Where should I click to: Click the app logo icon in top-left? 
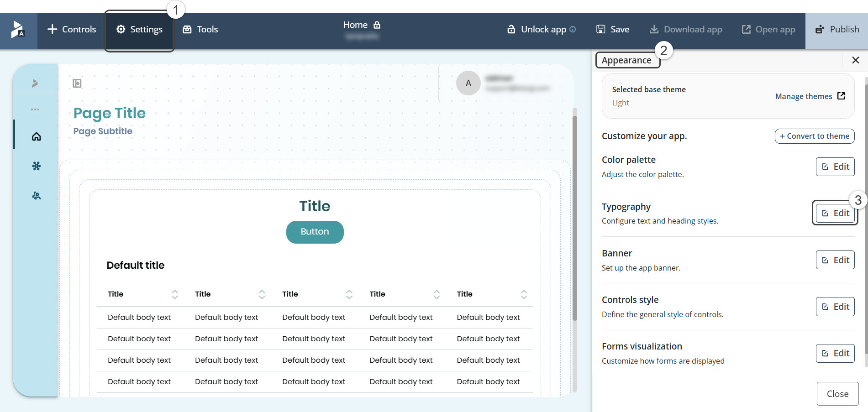point(18,30)
